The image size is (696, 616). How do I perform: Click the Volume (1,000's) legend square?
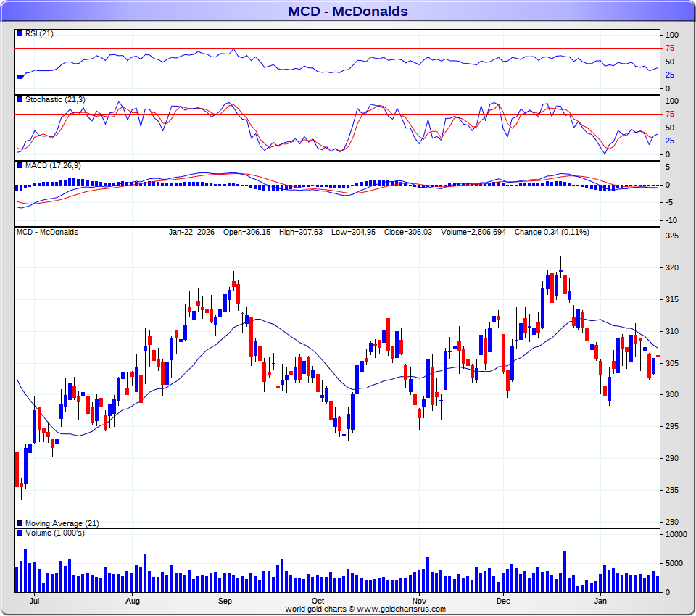(x=20, y=533)
